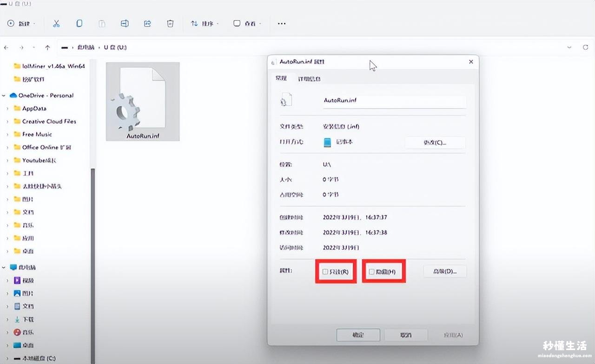Select Creative Cloud Files in the sidebar
The width and height of the screenshot is (595, 364).
(49, 122)
